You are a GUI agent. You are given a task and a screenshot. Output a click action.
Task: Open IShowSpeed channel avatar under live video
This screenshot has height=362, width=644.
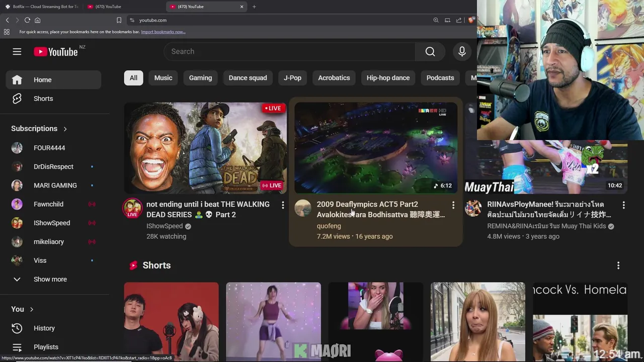pos(132,208)
